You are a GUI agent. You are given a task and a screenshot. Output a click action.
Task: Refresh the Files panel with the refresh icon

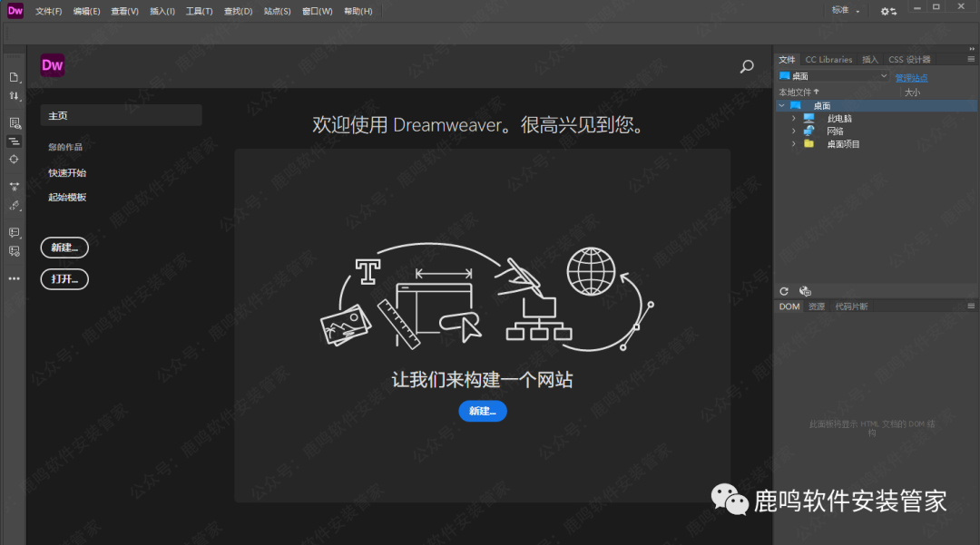click(784, 291)
